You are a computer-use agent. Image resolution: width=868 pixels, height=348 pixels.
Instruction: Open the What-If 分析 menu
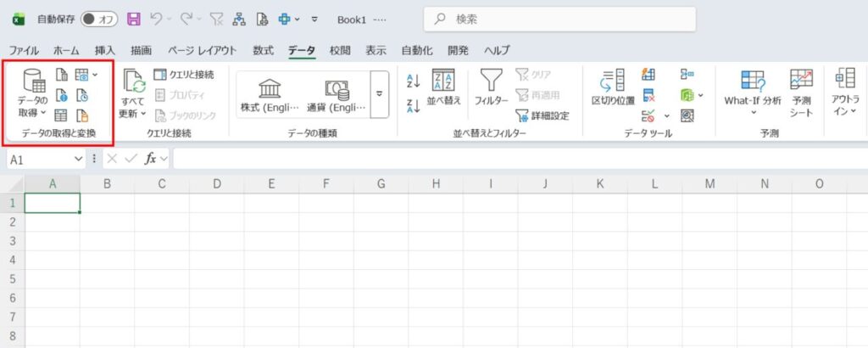click(753, 93)
